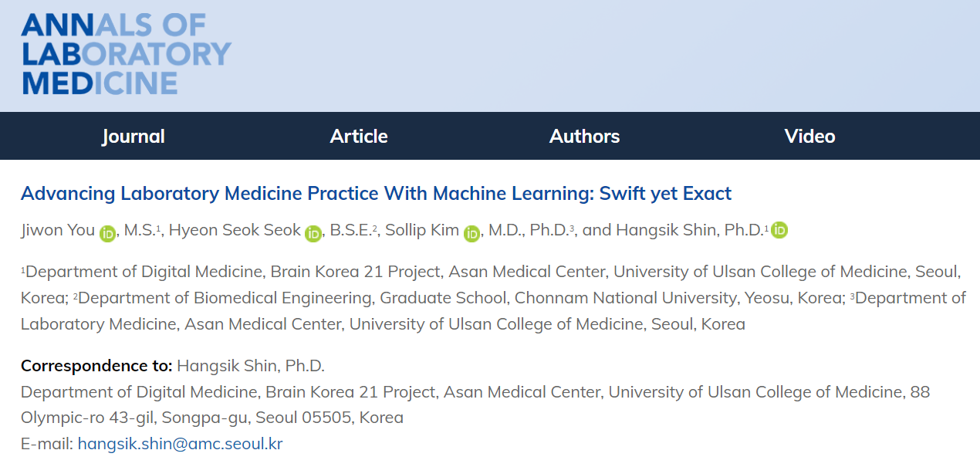Open Hangsik Shin's ORCID icon
This screenshot has width=980, height=467.
point(779,230)
